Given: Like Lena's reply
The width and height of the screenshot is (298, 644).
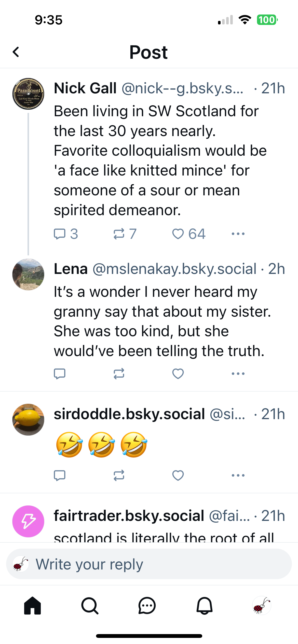Looking at the screenshot, I should (x=178, y=374).
